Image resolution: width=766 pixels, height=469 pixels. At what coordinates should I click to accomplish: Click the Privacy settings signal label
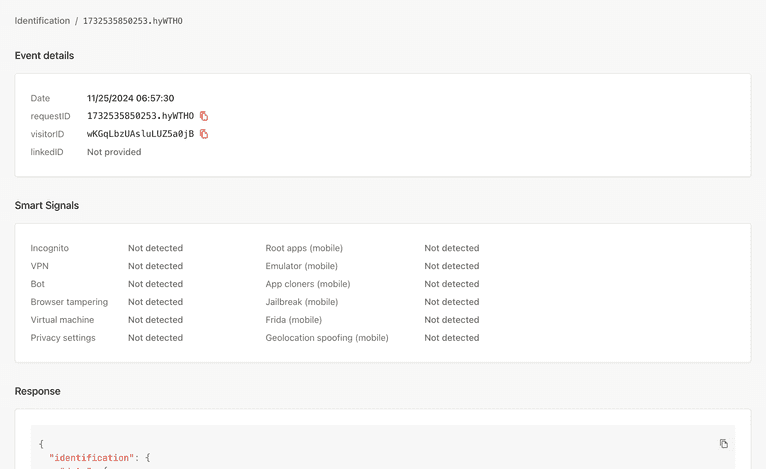(x=63, y=338)
